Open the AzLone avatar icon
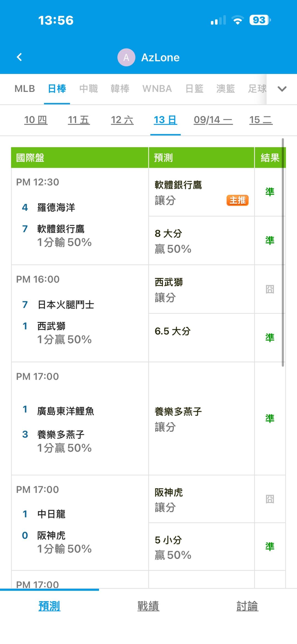Viewport: 297px width, 644px height. pyautogui.click(x=126, y=57)
